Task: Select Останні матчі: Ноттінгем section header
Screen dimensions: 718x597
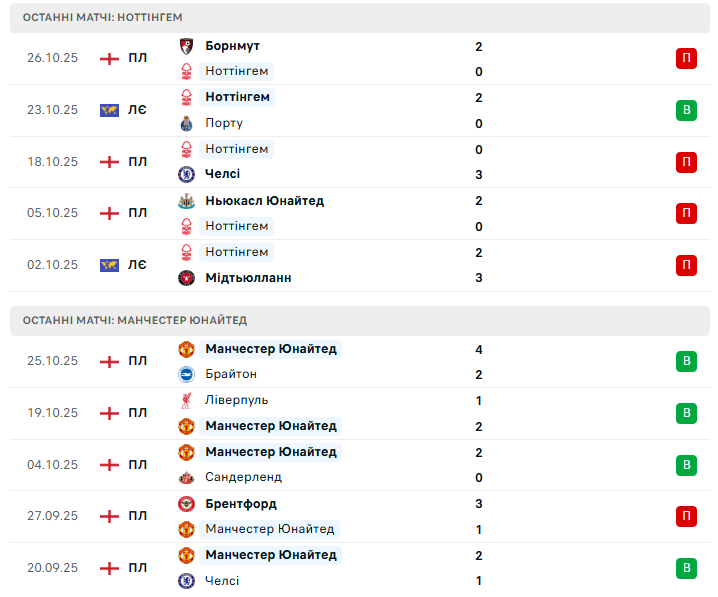Action: pos(103,17)
